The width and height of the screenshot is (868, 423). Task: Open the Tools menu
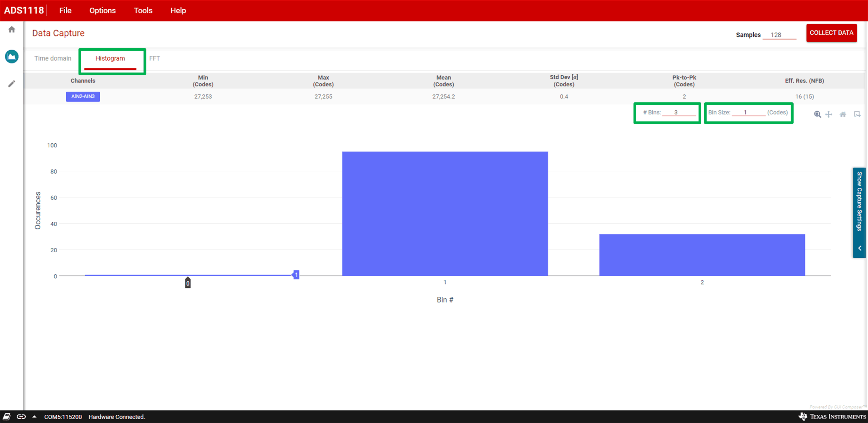tap(143, 10)
